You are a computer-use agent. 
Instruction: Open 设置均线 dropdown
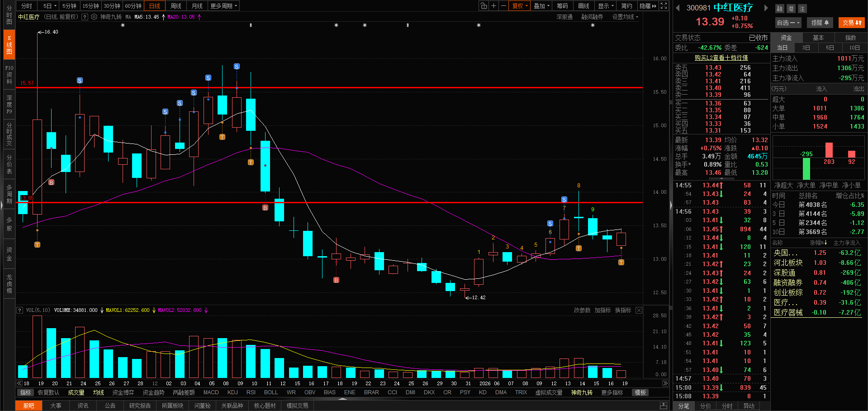pyautogui.click(x=625, y=17)
